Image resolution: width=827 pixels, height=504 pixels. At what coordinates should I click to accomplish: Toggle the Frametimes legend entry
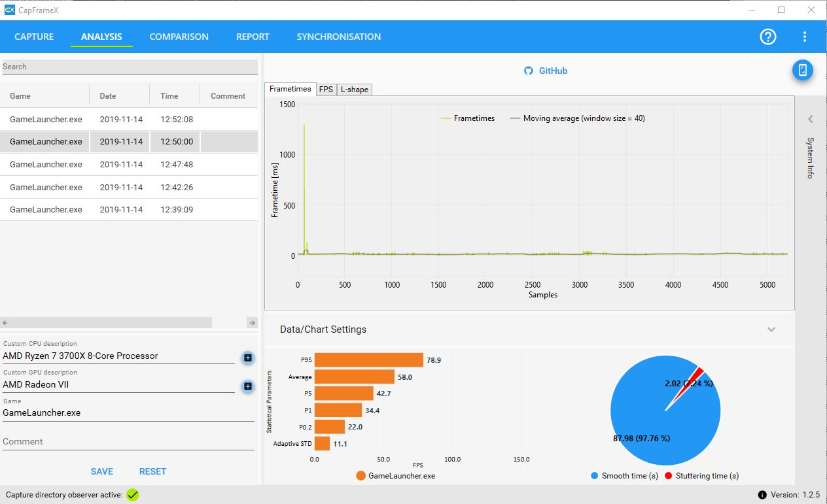468,118
